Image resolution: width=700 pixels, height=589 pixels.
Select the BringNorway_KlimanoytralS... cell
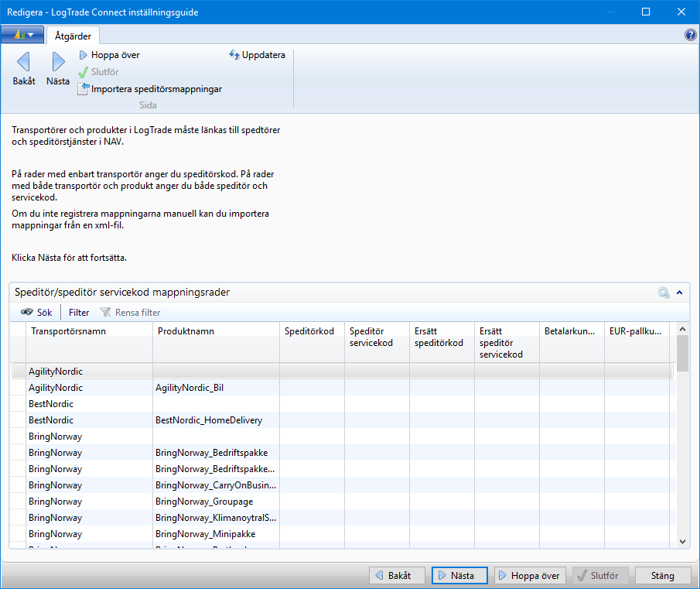tap(216, 518)
